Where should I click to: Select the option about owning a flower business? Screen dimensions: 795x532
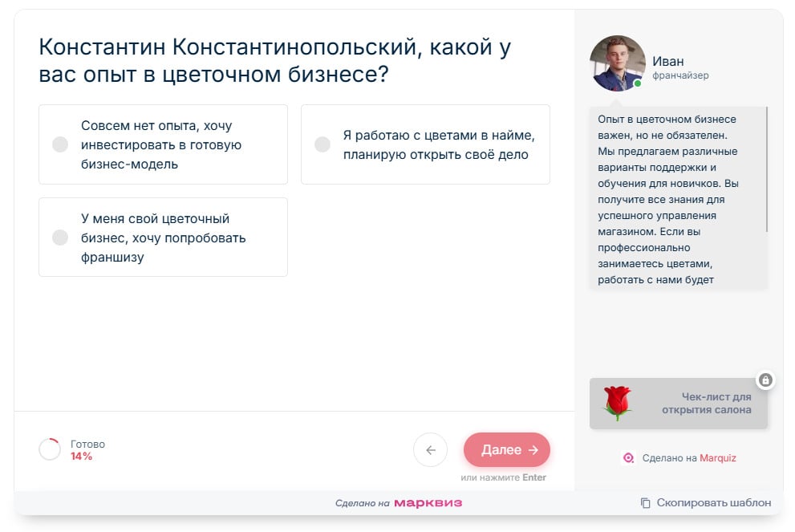pos(163,237)
